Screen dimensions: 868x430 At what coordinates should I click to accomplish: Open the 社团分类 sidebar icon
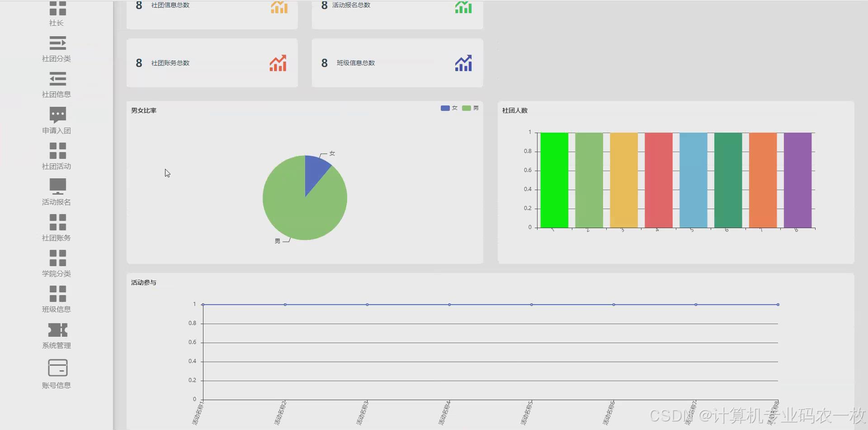pyautogui.click(x=57, y=43)
